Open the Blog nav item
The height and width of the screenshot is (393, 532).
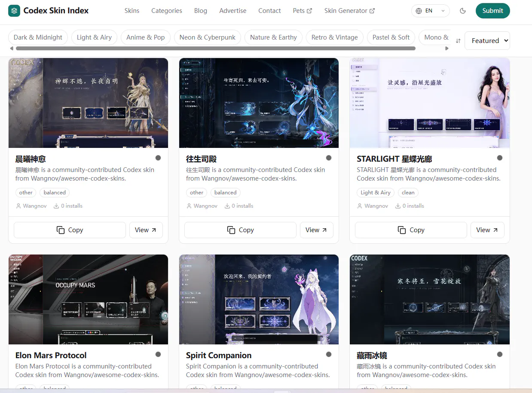[x=201, y=11]
